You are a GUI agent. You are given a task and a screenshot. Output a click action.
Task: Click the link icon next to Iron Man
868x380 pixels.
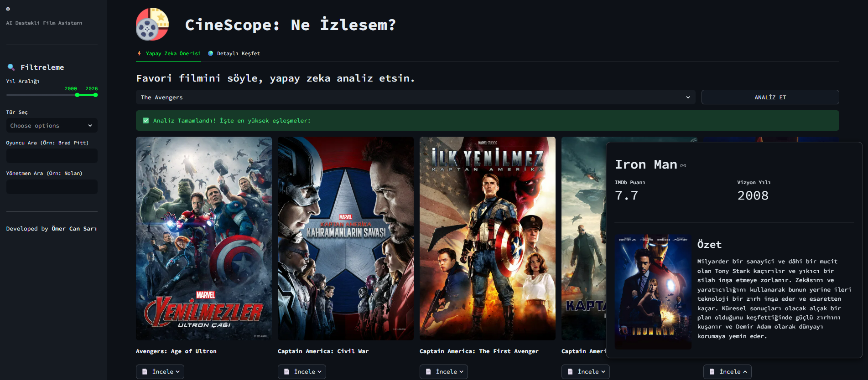point(683,165)
